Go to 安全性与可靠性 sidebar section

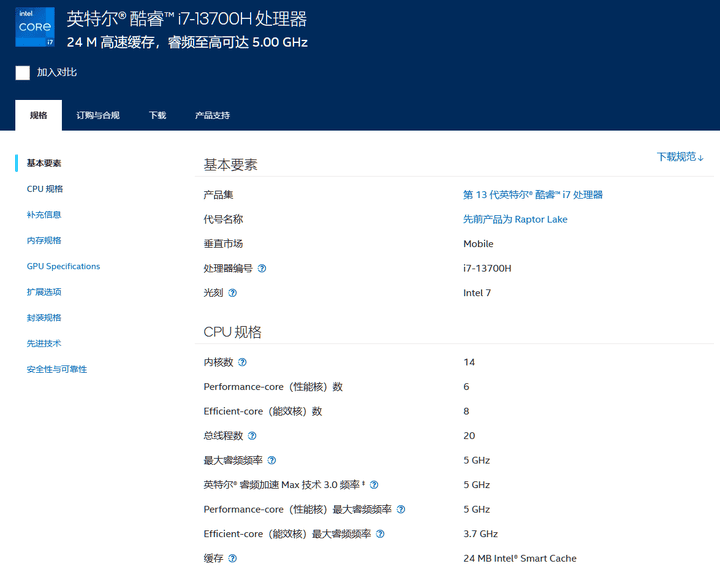click(56, 369)
